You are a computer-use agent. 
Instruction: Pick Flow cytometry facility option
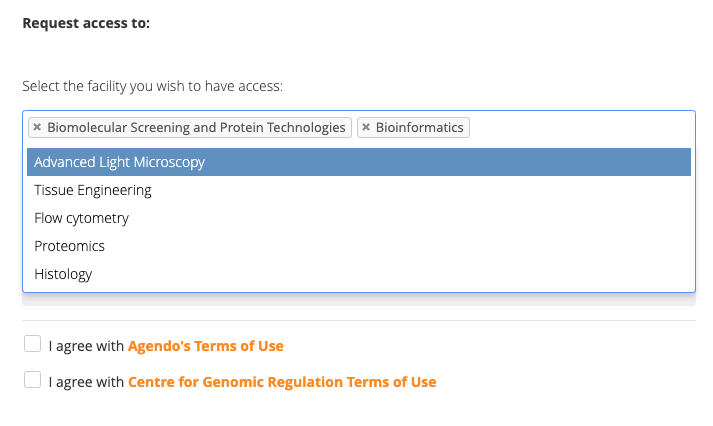tap(359, 218)
